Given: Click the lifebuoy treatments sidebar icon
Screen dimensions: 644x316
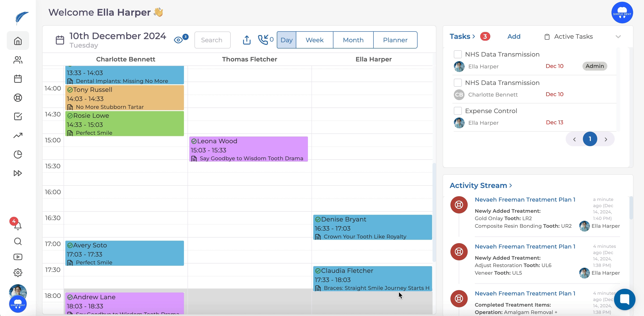Looking at the screenshot, I should click(x=18, y=98).
